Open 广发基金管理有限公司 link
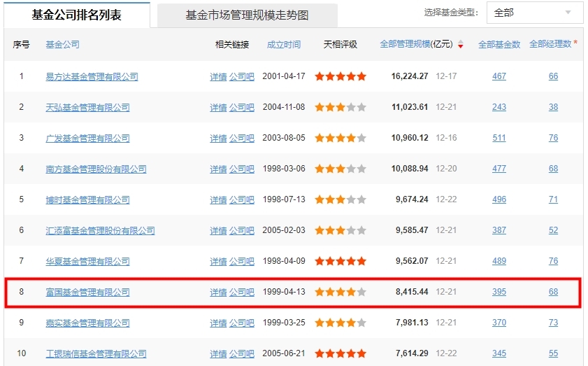 tap(88, 138)
